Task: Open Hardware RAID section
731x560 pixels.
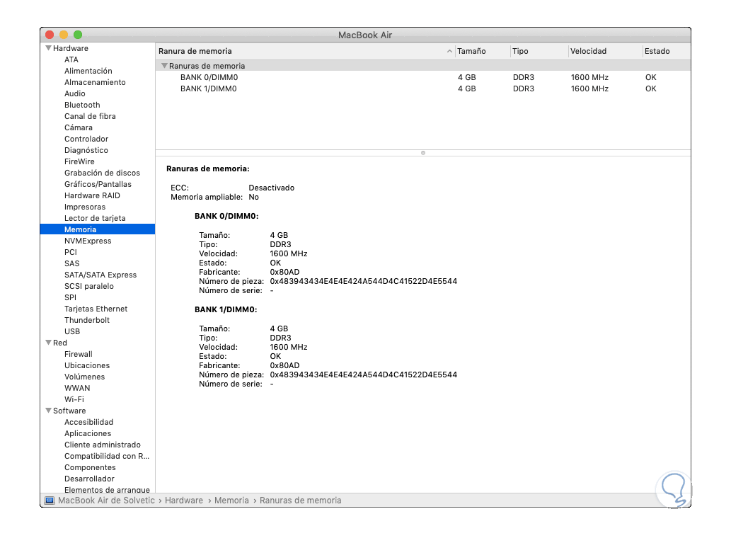Action: [92, 195]
